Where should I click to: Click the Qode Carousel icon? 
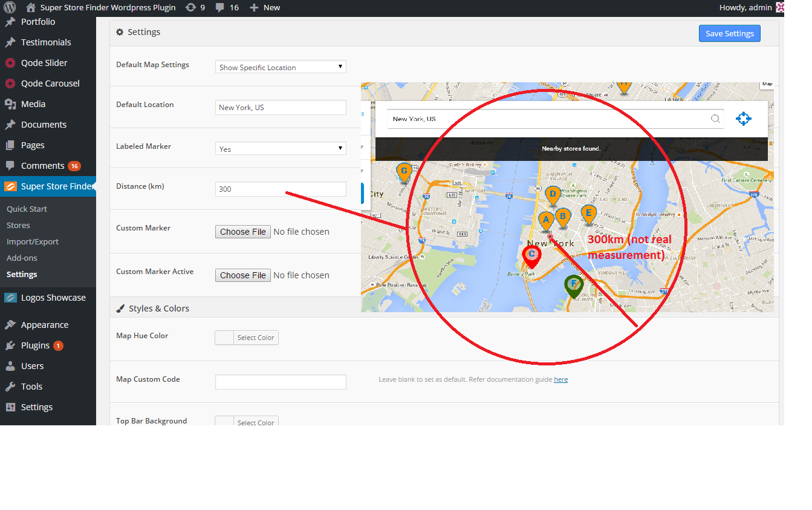10,83
